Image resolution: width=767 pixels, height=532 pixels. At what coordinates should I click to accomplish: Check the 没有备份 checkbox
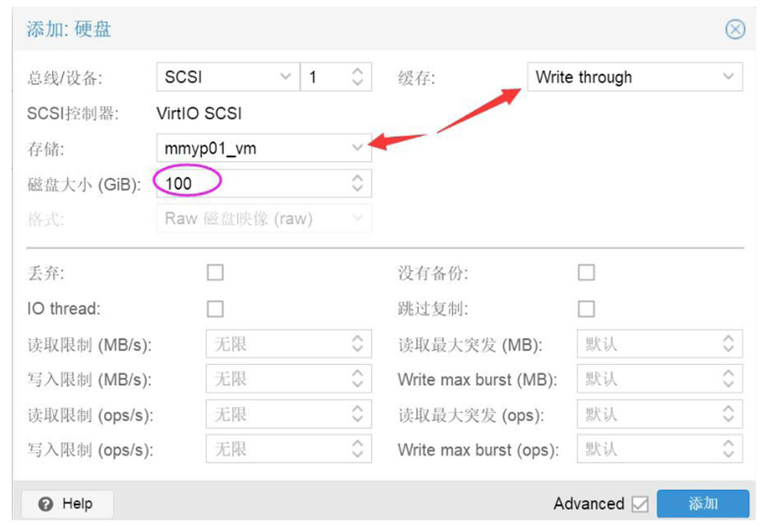click(x=585, y=273)
